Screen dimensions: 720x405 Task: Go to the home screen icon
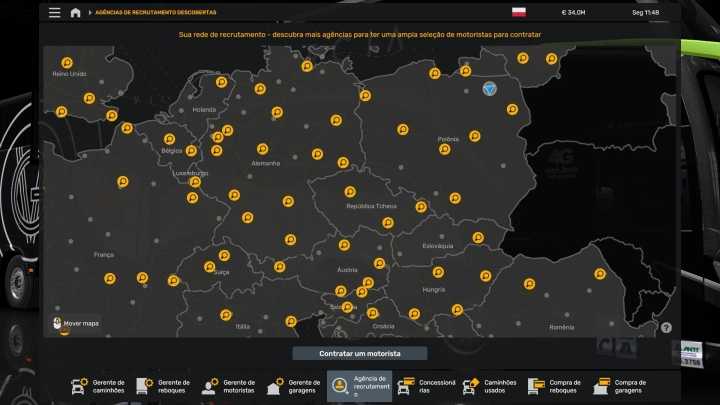pyautogui.click(x=75, y=12)
